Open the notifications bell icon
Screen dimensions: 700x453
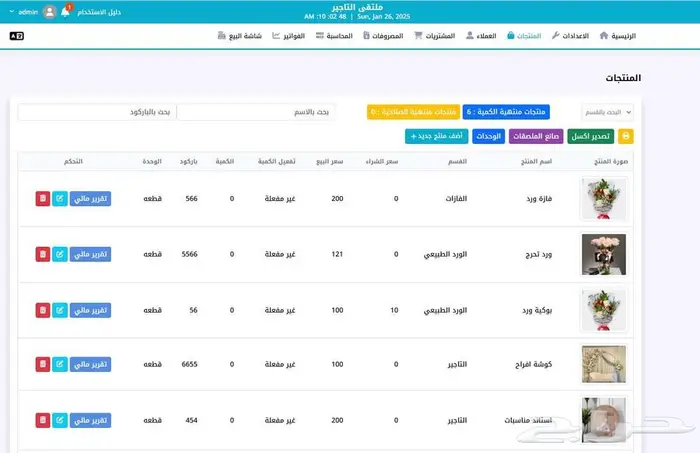coord(66,12)
